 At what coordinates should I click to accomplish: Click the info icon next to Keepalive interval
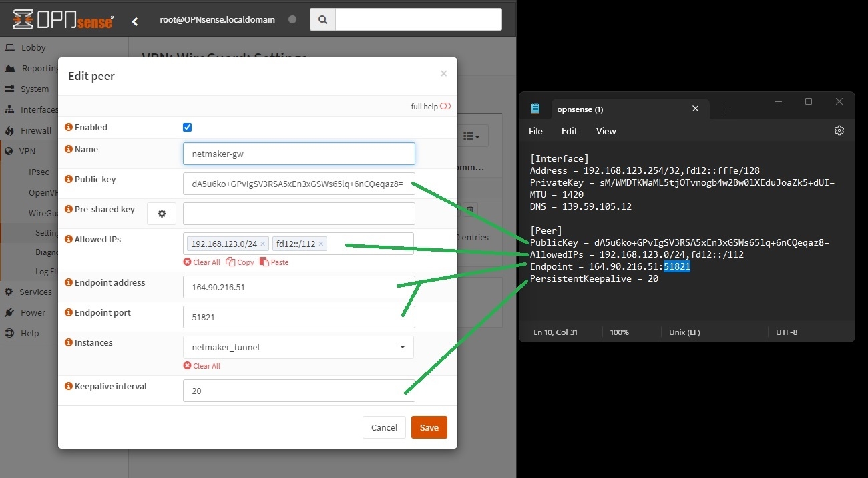point(69,386)
